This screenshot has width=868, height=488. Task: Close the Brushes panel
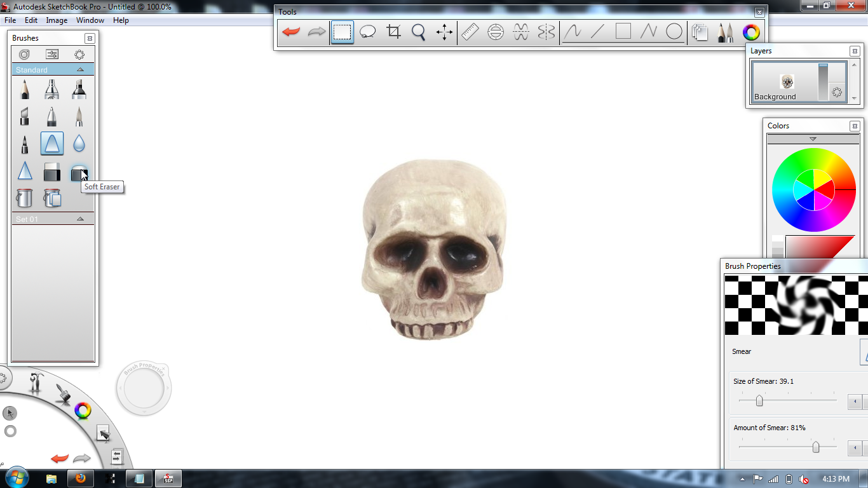point(90,38)
